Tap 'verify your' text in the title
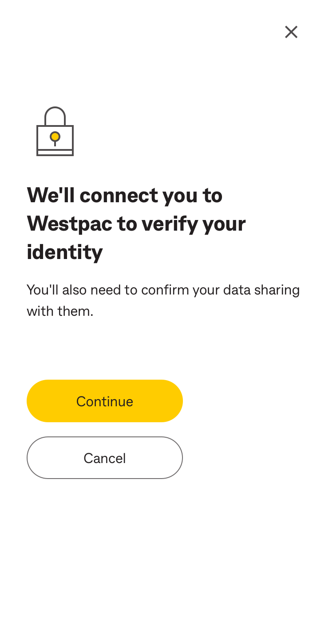This screenshot has height=644, width=333. point(194,224)
